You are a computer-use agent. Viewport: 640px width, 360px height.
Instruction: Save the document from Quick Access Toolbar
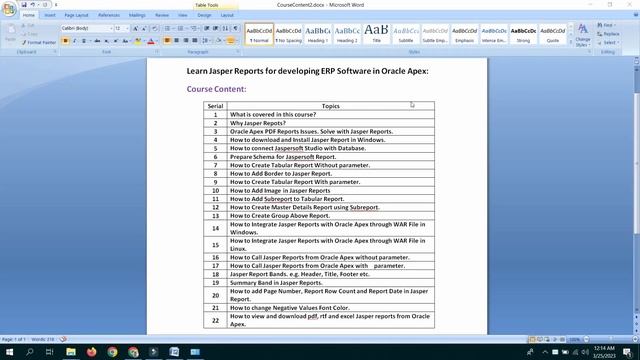[x=24, y=5]
